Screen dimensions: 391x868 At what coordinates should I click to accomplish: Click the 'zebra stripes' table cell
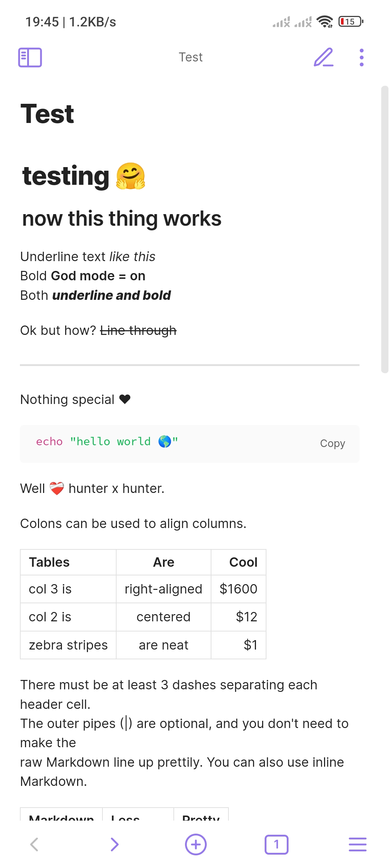(68, 645)
